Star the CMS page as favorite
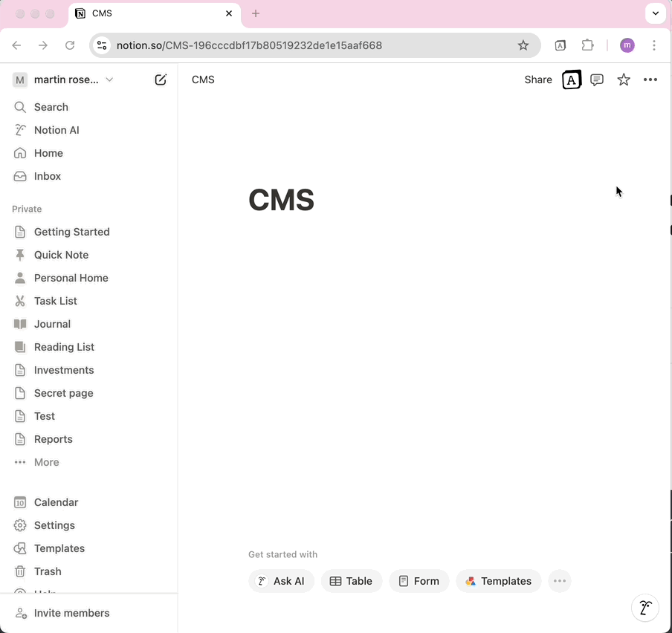This screenshot has height=633, width=672. tap(624, 79)
